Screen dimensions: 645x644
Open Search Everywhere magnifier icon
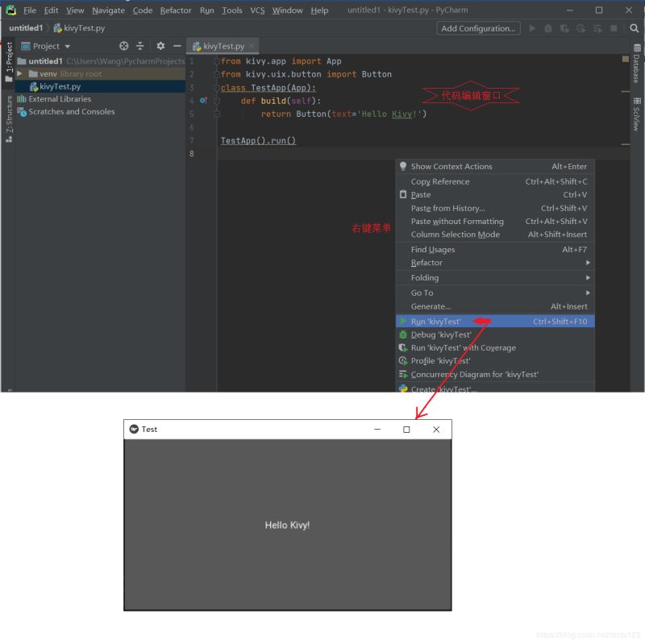point(634,28)
